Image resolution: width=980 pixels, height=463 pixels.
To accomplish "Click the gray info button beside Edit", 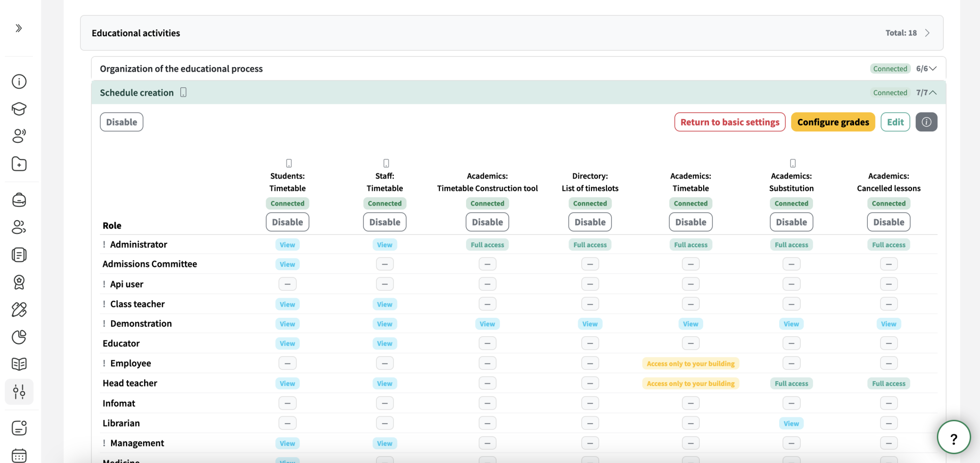I will [x=926, y=122].
